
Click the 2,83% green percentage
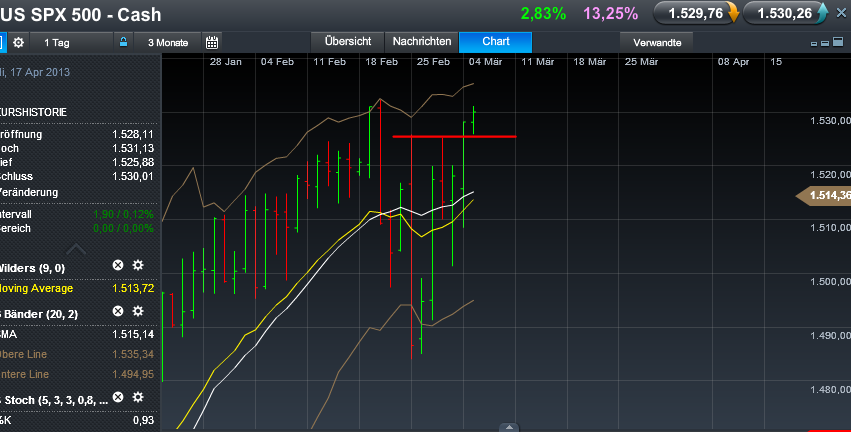(x=543, y=14)
